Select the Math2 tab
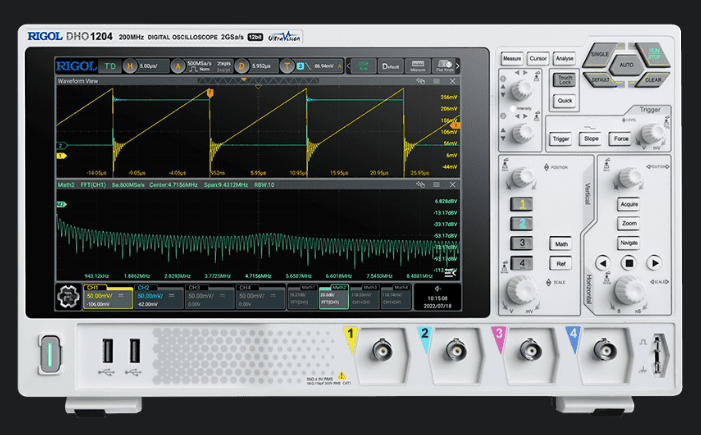Screen dimensions: 701x435 [x=334, y=297]
